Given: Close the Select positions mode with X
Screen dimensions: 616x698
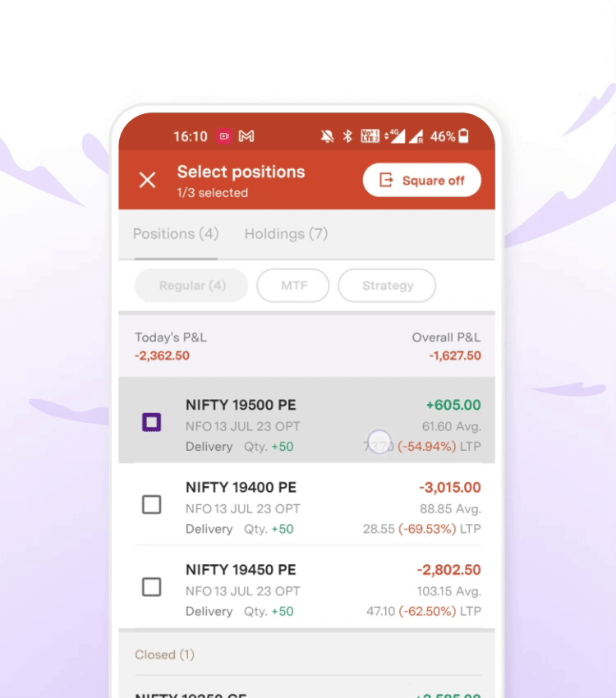Looking at the screenshot, I should tap(147, 181).
